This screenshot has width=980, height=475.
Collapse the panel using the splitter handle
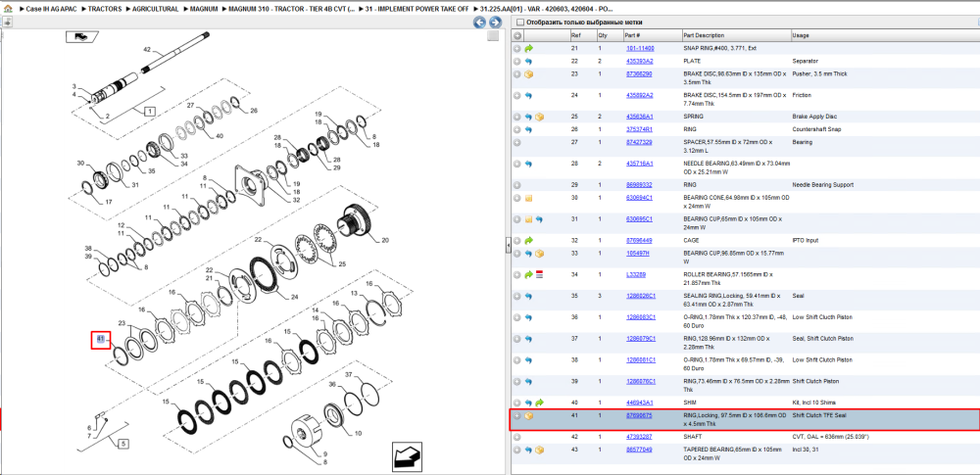[507, 247]
